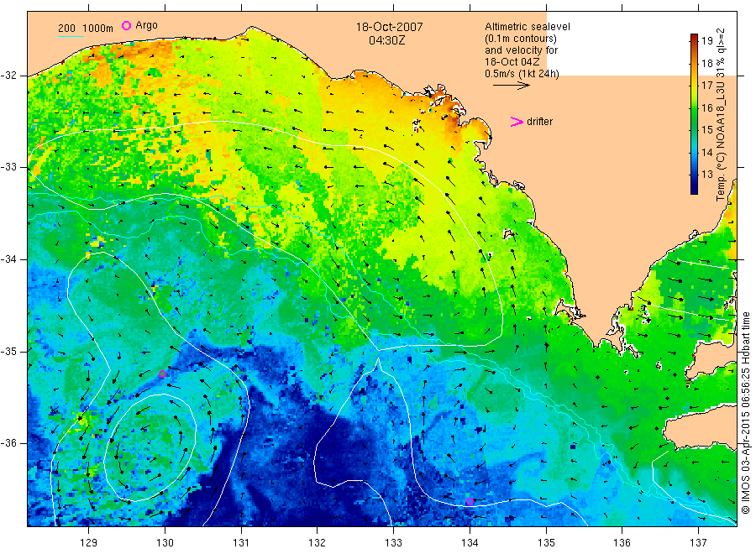Click the temperature color bar
The image size is (756, 554).
[x=694, y=114]
